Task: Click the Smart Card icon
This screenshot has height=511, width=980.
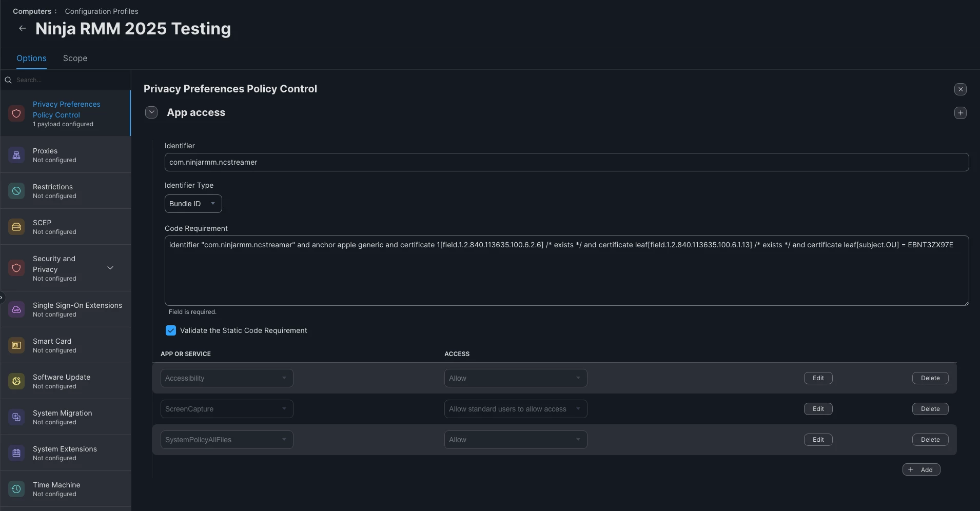Action: (x=16, y=345)
